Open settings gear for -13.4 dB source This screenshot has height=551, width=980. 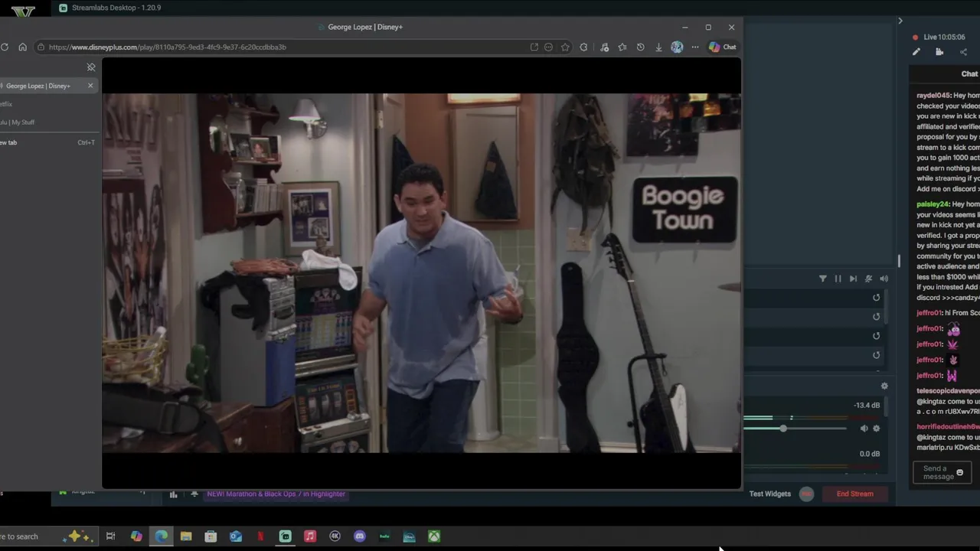[x=877, y=429]
